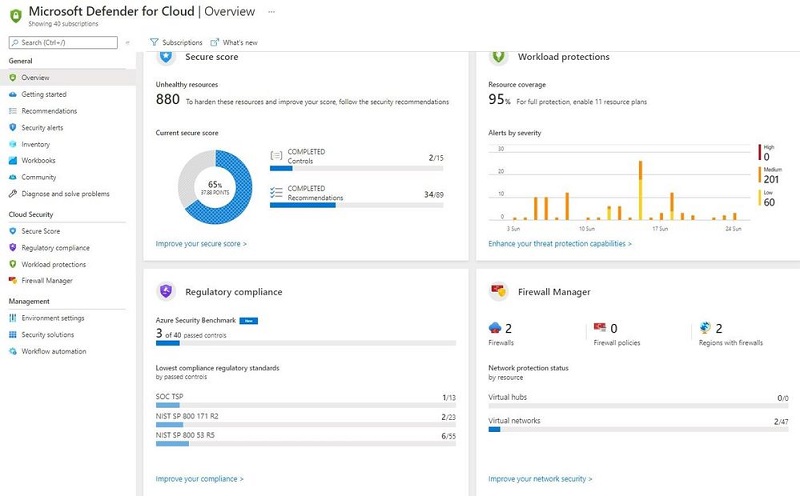Viewport: 800px width, 496px height.
Task: Click the Workbooks chart icon
Action: [x=13, y=160]
